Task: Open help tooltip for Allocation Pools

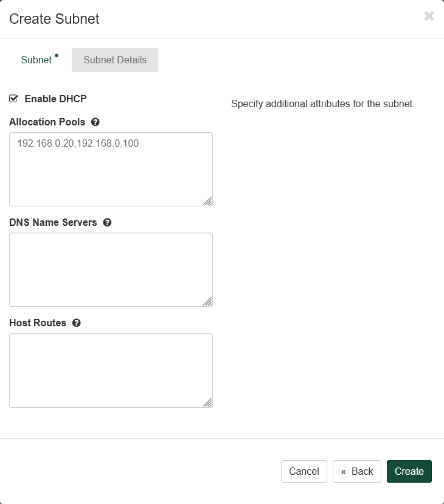Action: pyautogui.click(x=95, y=122)
